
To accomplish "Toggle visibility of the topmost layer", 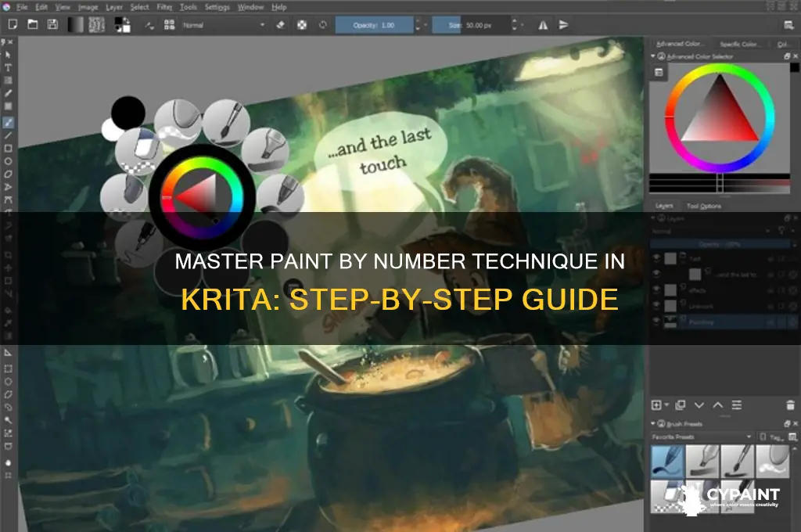I will tap(656, 259).
